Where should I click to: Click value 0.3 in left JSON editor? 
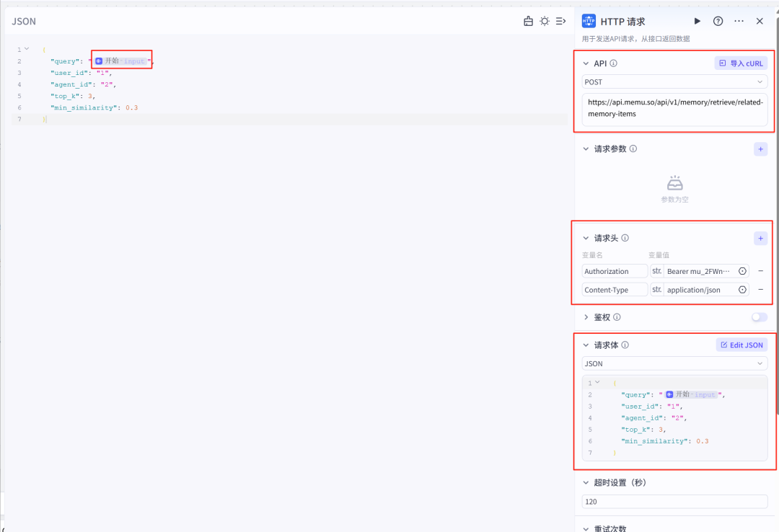click(x=132, y=108)
